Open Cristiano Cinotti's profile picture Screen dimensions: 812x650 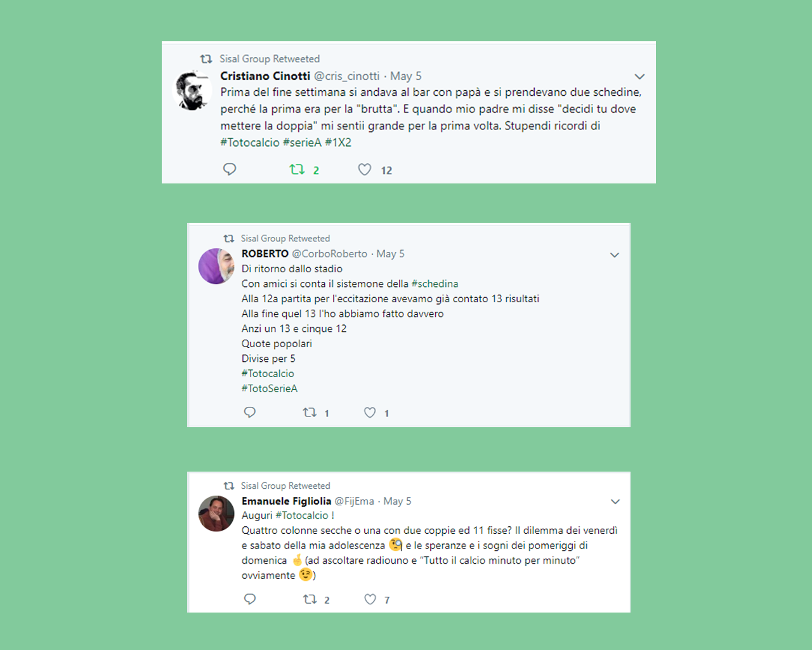(x=193, y=90)
